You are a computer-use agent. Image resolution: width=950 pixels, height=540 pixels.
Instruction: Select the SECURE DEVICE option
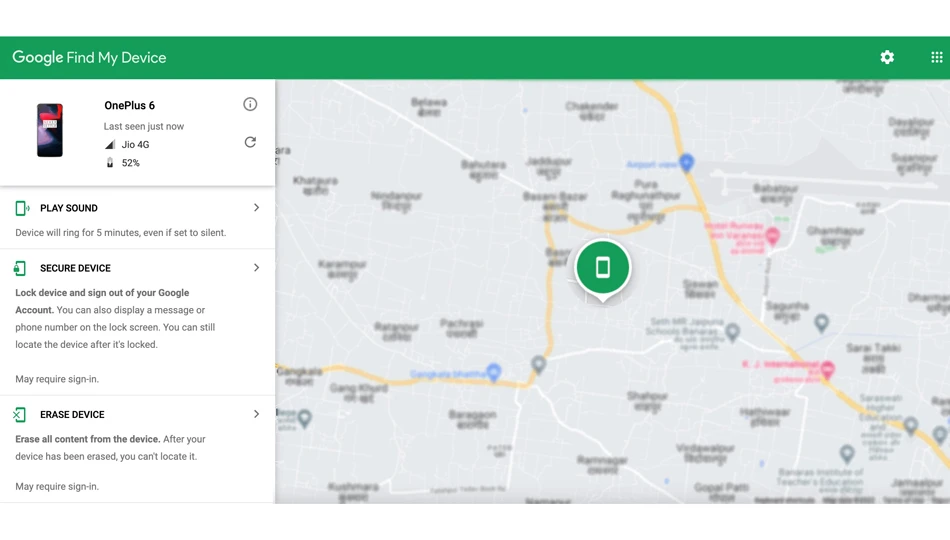coord(75,268)
